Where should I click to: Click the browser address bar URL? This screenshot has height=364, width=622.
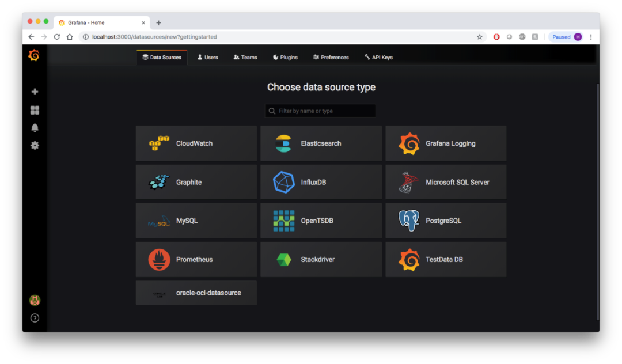click(x=154, y=37)
